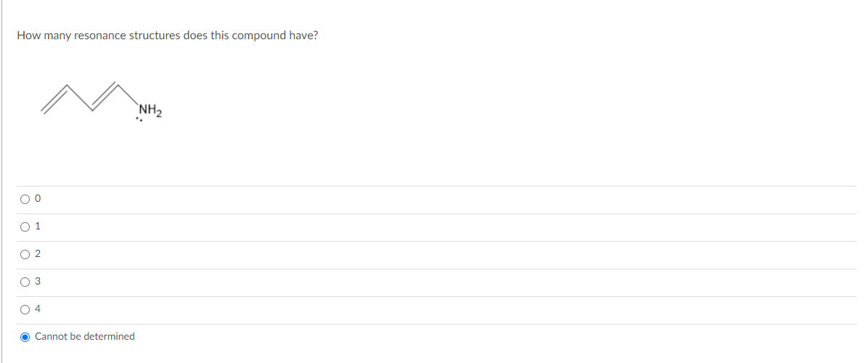Pick the radio button for answer 3

pos(25,282)
